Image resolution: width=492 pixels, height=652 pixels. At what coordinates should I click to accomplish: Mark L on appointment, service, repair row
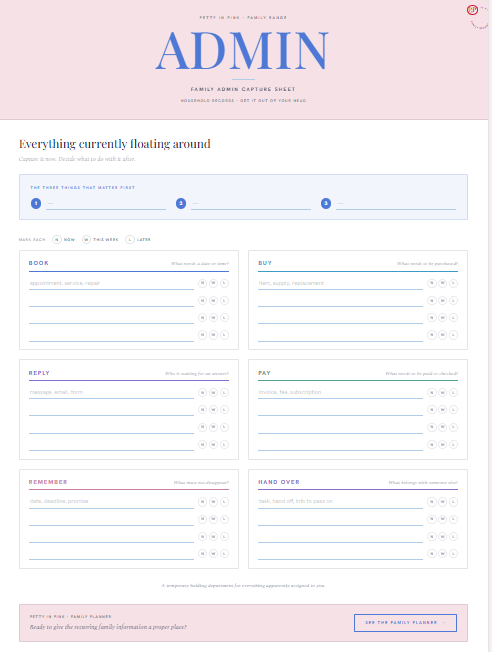pos(224,283)
